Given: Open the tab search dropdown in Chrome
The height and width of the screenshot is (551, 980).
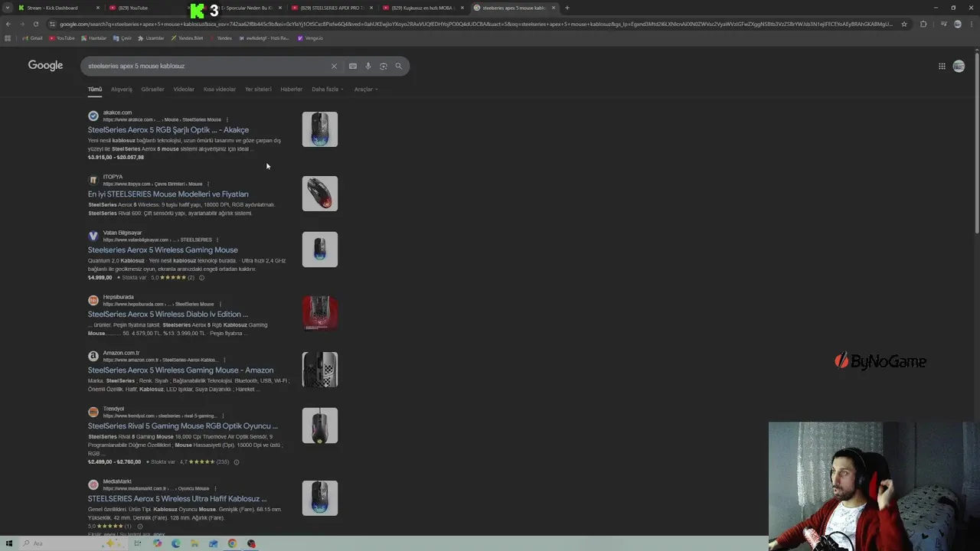Looking at the screenshot, I should pos(8,8).
